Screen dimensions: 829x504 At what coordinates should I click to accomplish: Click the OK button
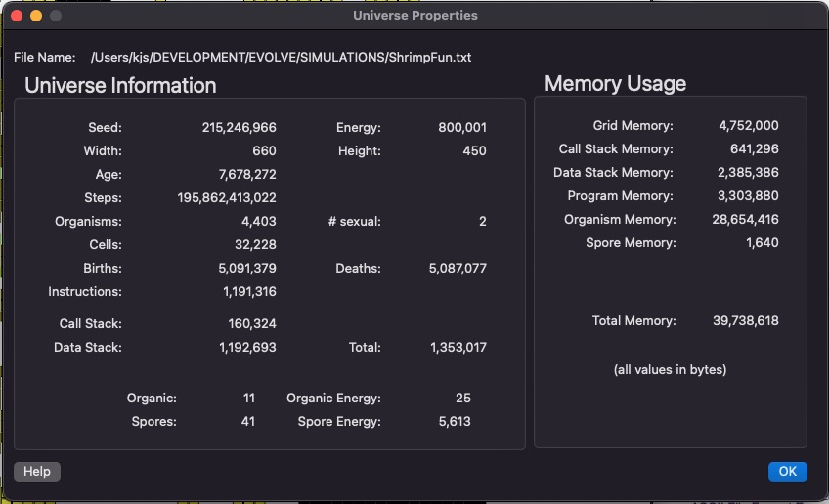787,471
